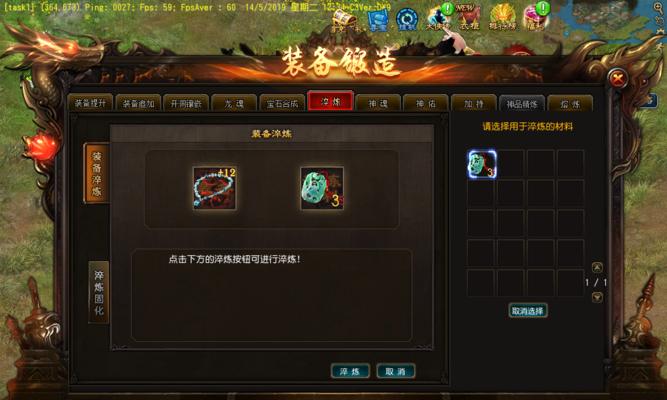Select the 淬炼固化 side tab
Viewport: 667px width, 400px height.
[x=99, y=292]
